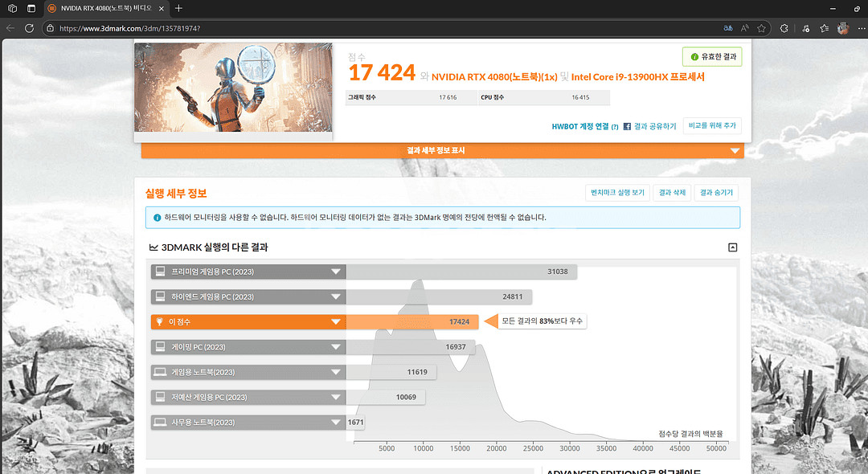Click the green info icon on 유효한 결과

click(694, 57)
